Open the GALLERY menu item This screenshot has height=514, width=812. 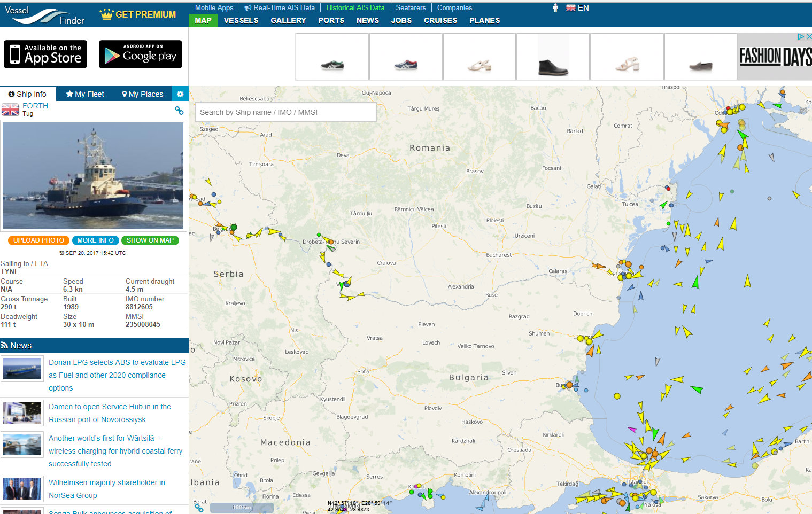coord(288,20)
